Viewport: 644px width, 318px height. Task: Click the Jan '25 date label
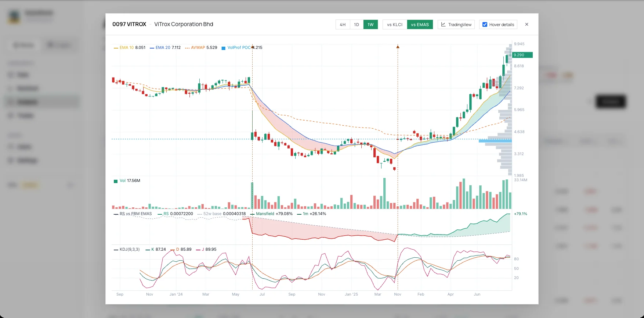(351, 294)
